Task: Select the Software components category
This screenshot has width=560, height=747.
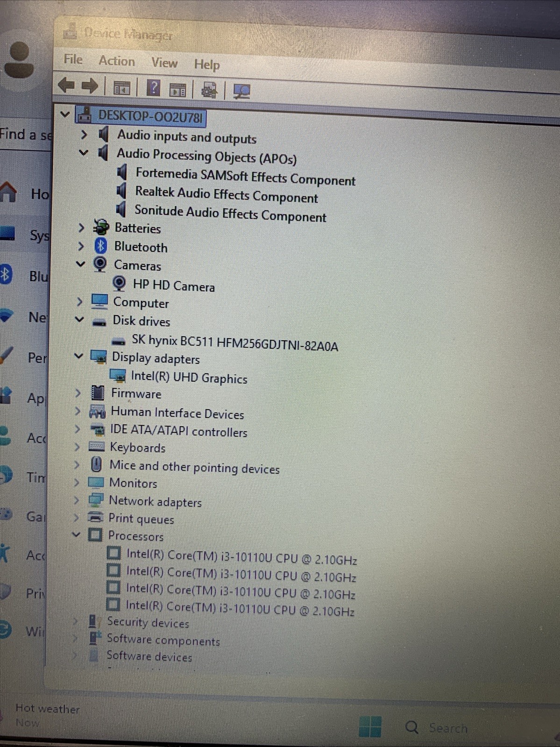Action: point(163,640)
